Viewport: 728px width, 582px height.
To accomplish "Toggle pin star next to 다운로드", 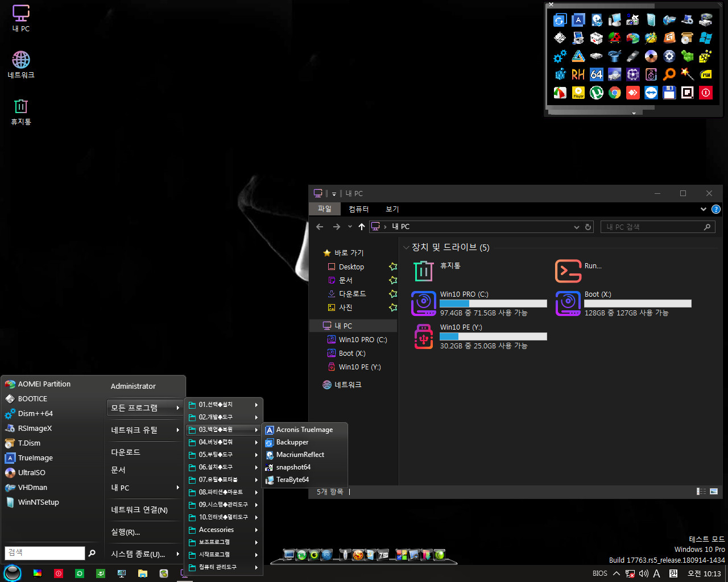I will 393,294.
